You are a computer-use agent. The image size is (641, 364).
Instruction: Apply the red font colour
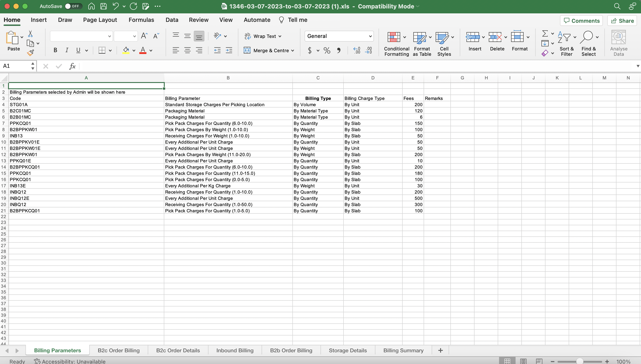pos(143,50)
